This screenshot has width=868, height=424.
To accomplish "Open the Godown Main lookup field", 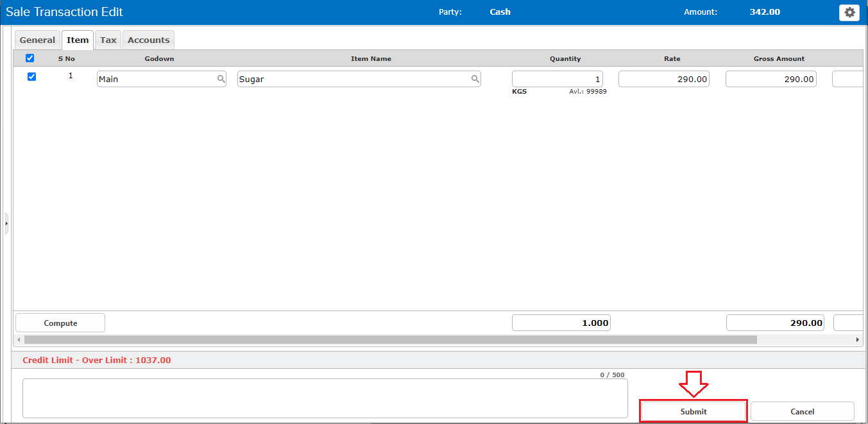I will click(156, 79).
